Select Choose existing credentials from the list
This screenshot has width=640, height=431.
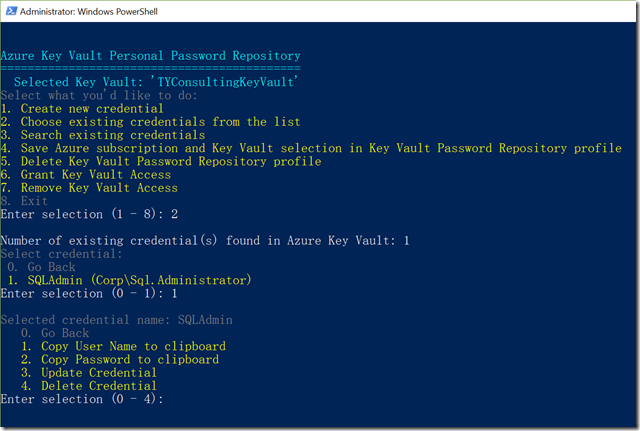click(150, 122)
